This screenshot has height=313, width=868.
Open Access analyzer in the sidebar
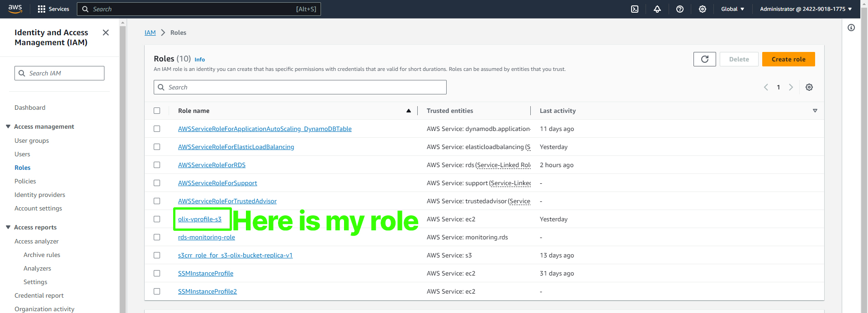37,241
